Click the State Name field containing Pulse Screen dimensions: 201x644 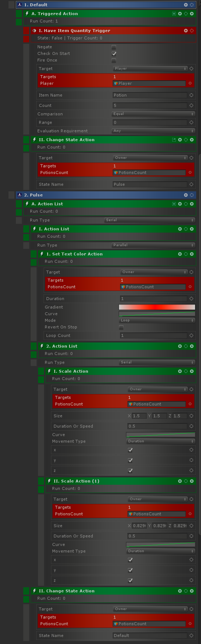pos(150,184)
